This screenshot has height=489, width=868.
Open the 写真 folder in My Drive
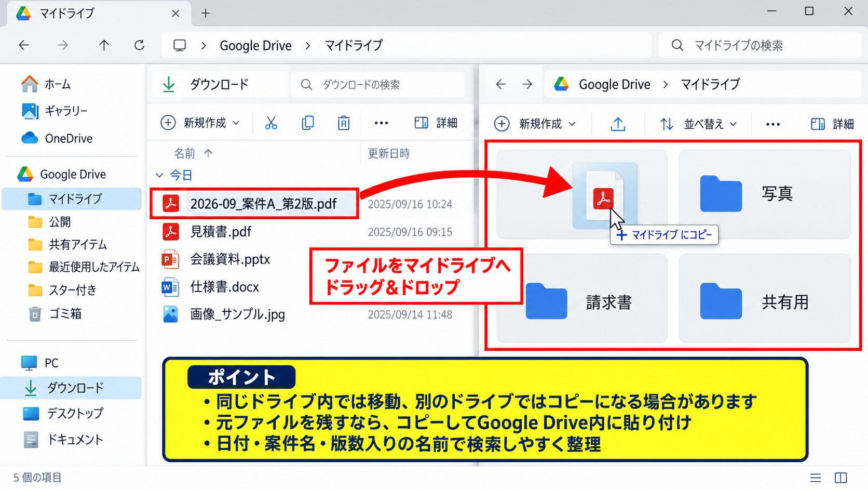pos(765,194)
